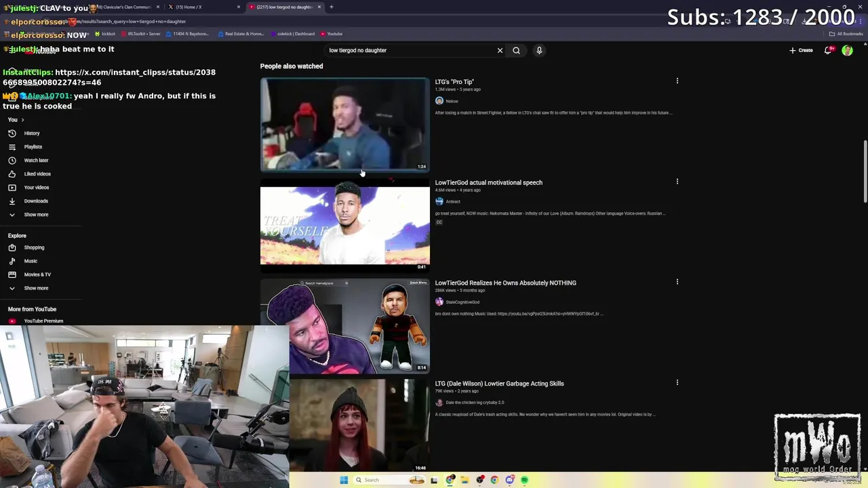Screen dimensions: 868x488
Task: Open more options for Owns Absolutely NOTHING video
Action: click(x=677, y=281)
